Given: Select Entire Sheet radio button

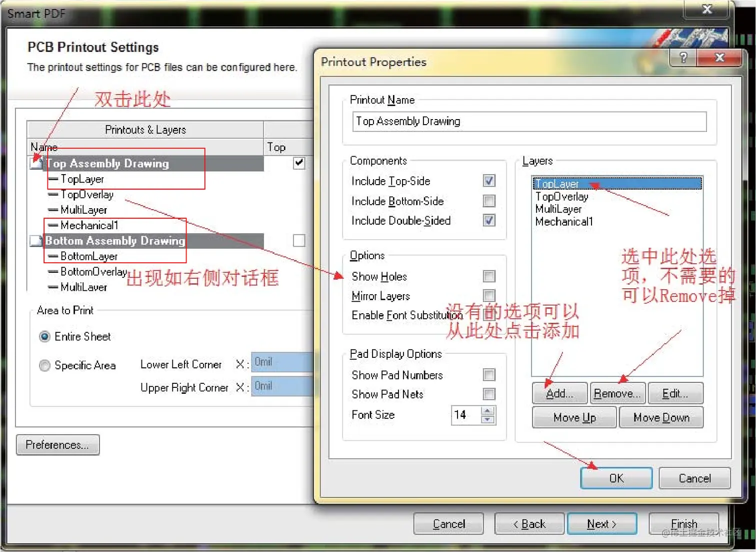Looking at the screenshot, I should click(44, 336).
